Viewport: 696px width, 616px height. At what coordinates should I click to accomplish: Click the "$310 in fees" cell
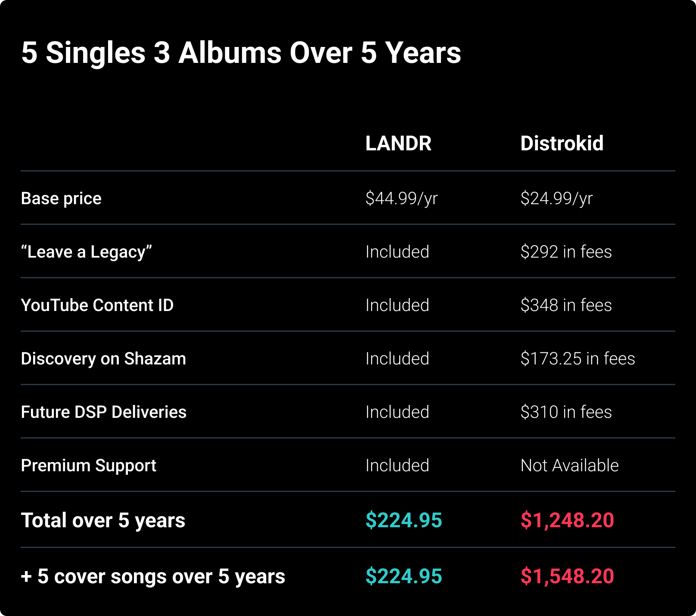click(566, 412)
